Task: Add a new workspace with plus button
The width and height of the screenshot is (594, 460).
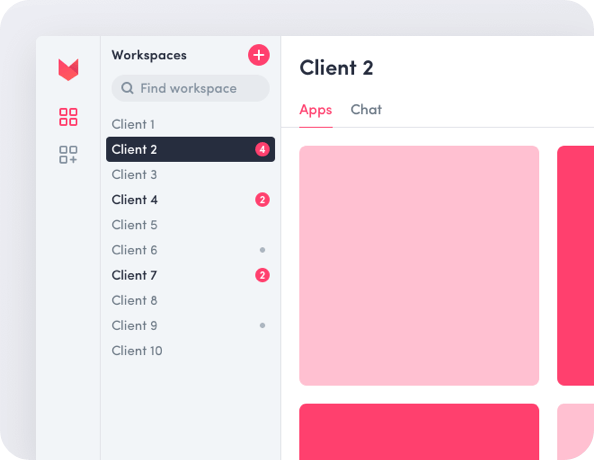Action: point(259,55)
